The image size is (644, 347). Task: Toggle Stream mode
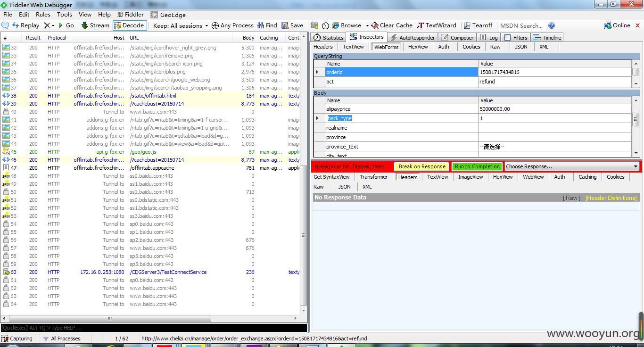[x=95, y=25]
